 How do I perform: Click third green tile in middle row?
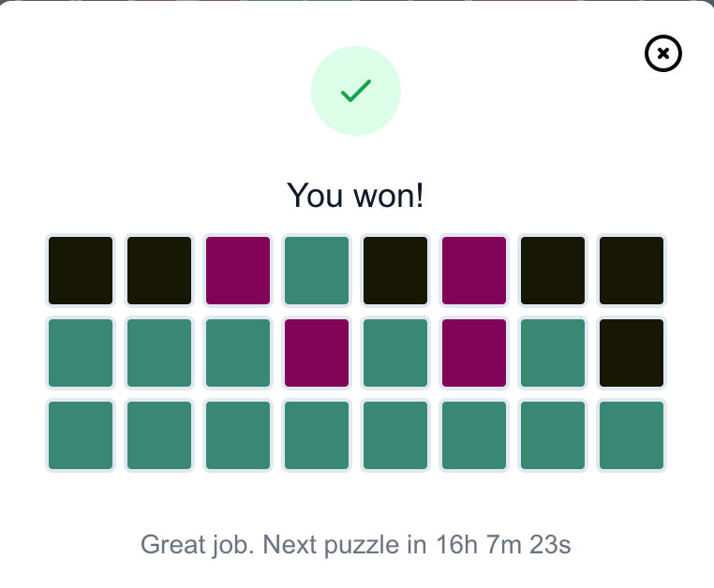point(238,353)
